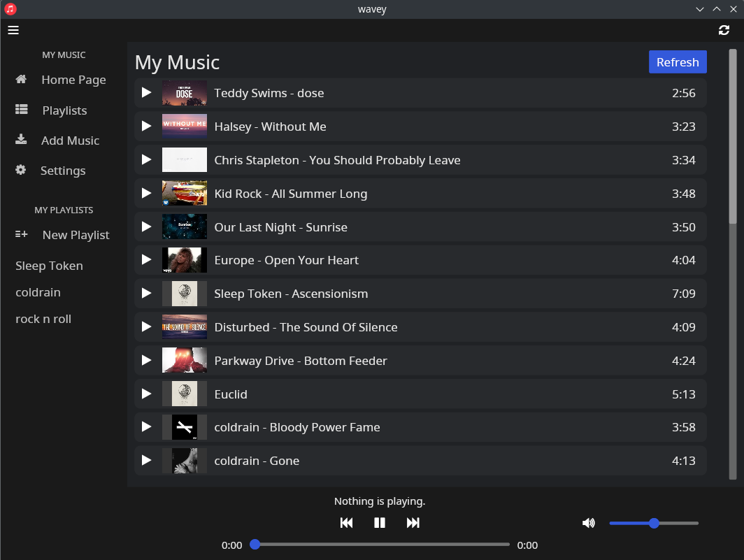744x560 pixels.
Task: Open the coldrain playlist
Action: [x=38, y=292]
